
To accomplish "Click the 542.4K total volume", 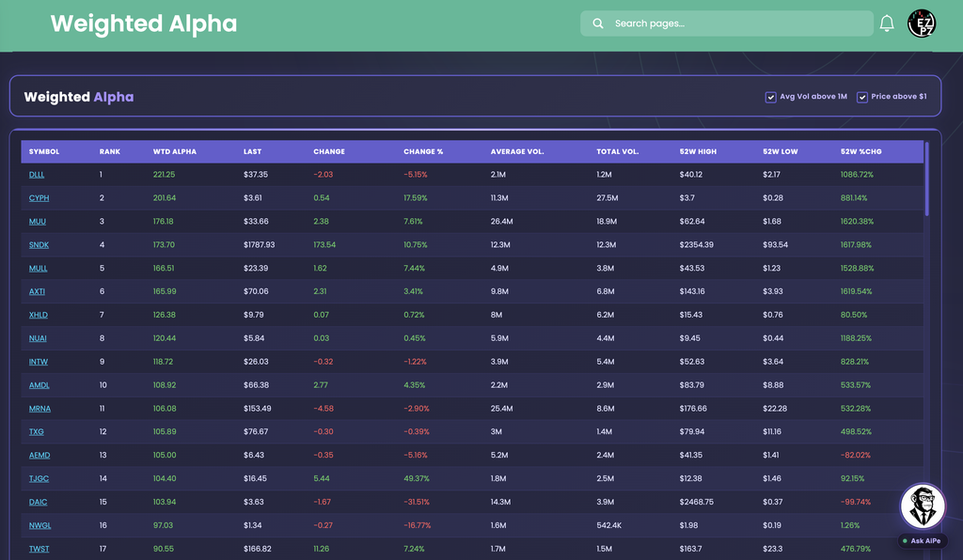I will pyautogui.click(x=608, y=525).
